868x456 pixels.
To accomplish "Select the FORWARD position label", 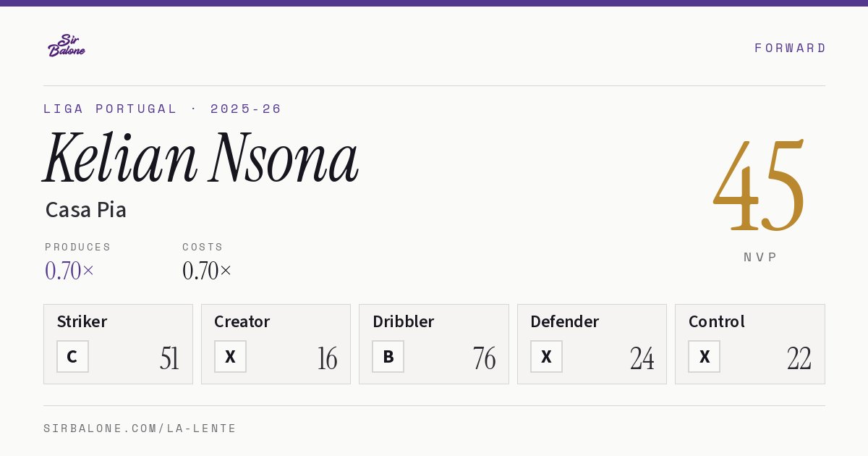I will [790, 48].
